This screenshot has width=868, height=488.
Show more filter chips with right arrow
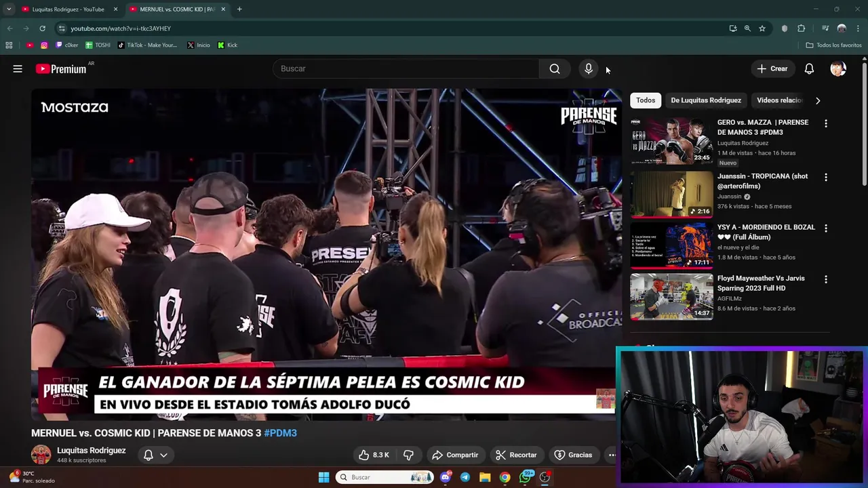tap(818, 100)
